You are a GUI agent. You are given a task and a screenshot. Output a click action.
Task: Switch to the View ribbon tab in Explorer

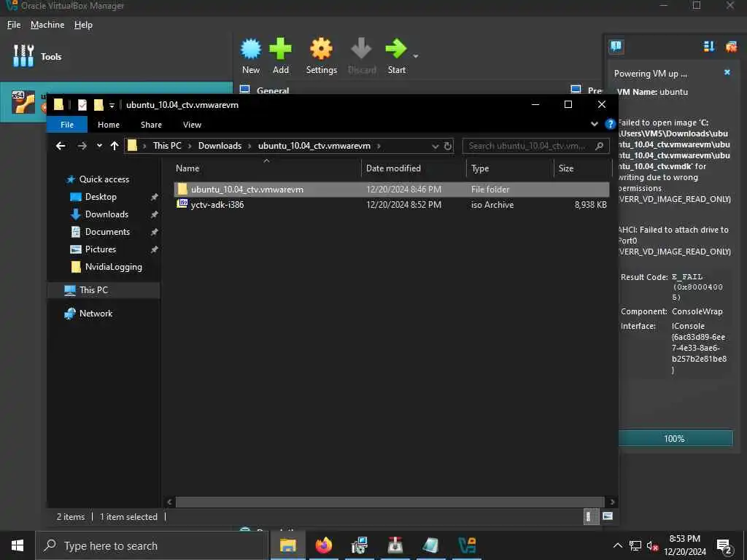click(192, 125)
